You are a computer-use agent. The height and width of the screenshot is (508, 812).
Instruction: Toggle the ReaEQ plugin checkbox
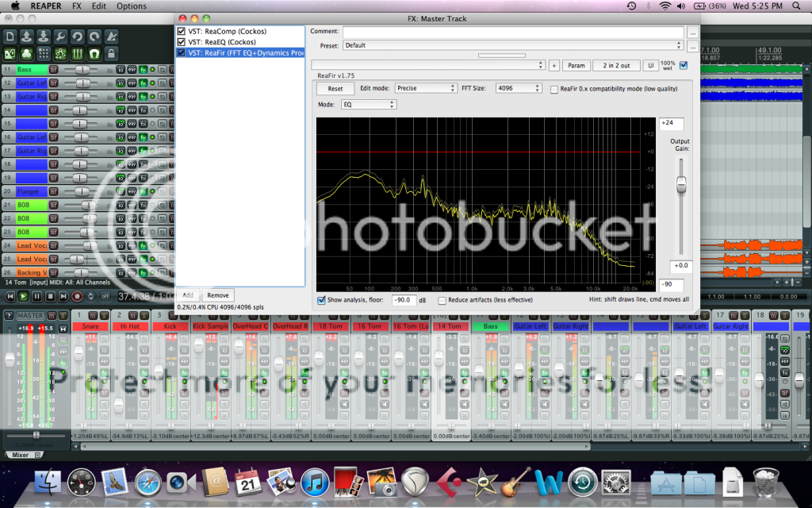click(182, 42)
